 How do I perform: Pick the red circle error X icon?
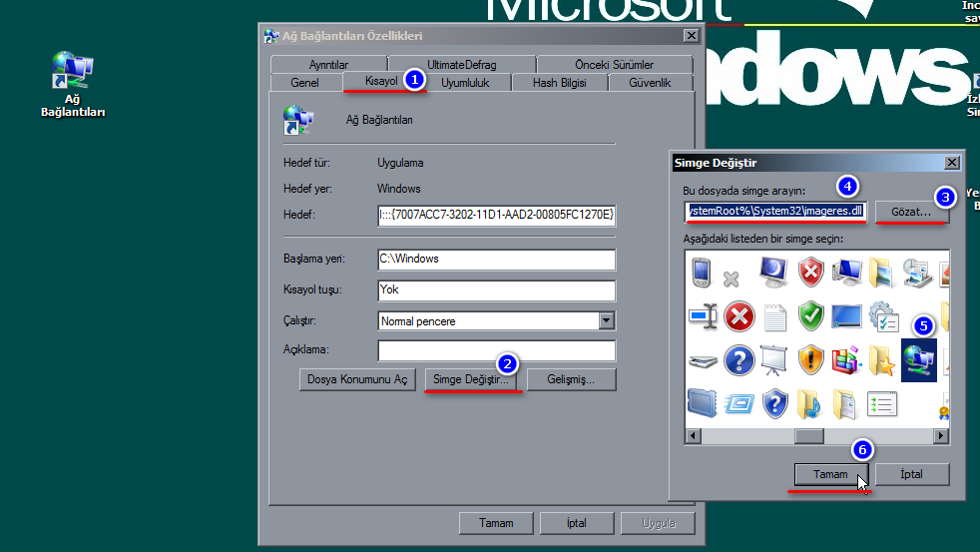pos(738,316)
